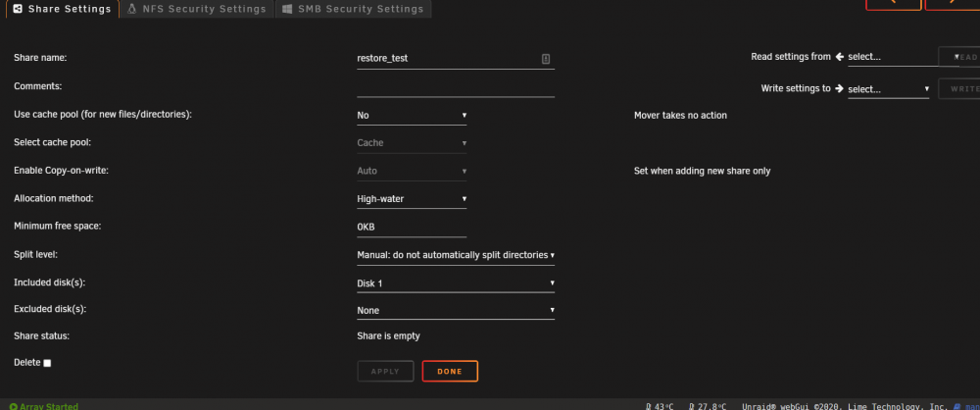Open the Excluded disk(s) dropdown
980x410 pixels.
coord(456,311)
